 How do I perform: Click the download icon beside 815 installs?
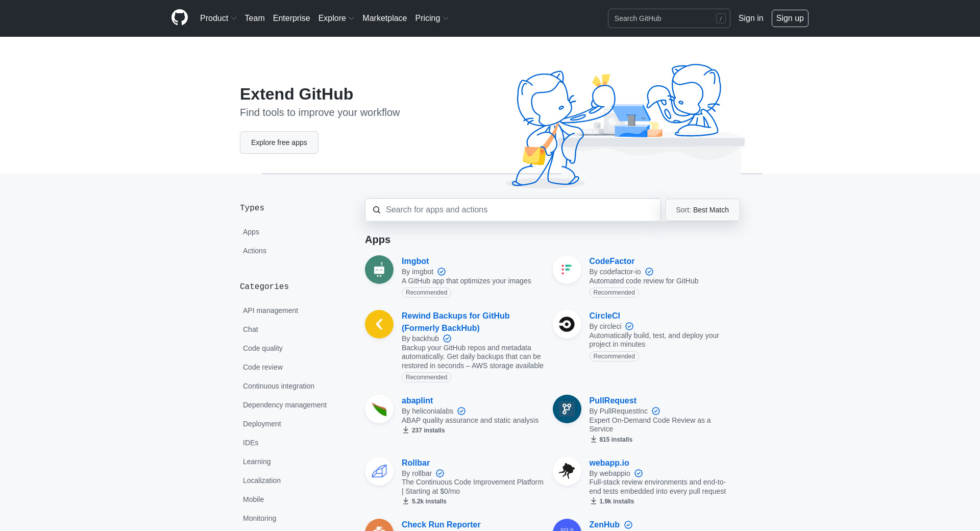594,440
